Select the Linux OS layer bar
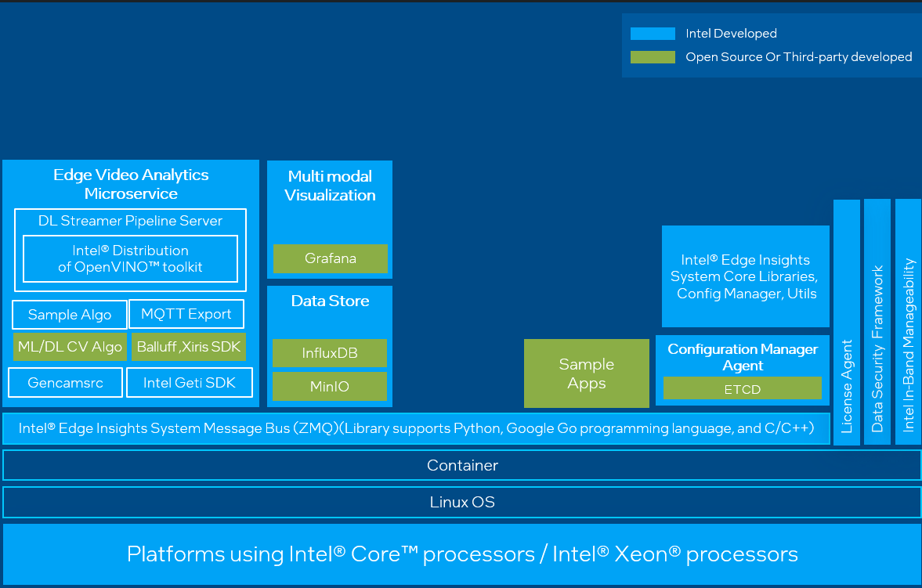Screen dimensions: 922x588 coord(462,502)
